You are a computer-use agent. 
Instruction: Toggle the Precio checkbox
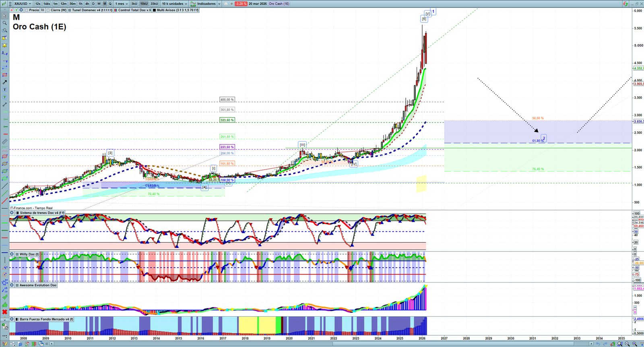[27, 10]
